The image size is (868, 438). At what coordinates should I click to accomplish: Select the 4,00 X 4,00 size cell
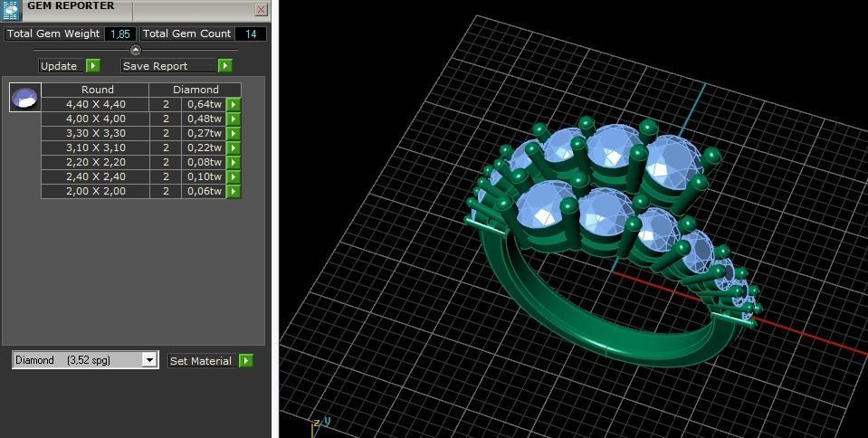[95, 119]
